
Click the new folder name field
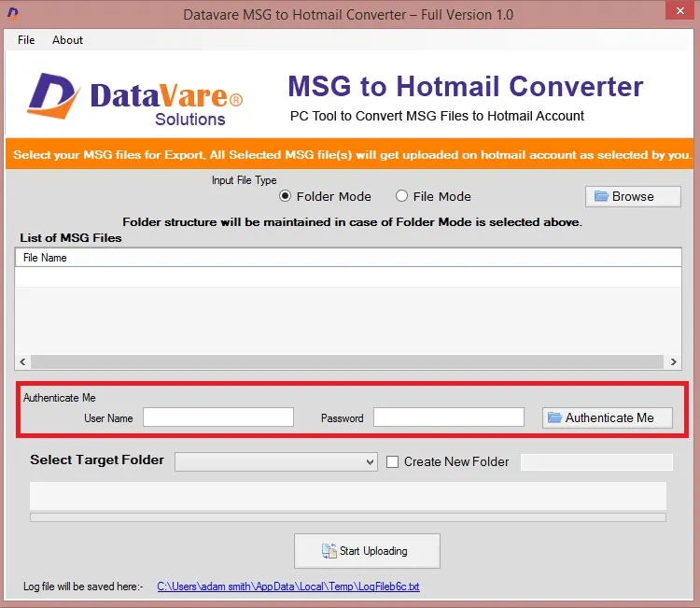pyautogui.click(x=596, y=462)
